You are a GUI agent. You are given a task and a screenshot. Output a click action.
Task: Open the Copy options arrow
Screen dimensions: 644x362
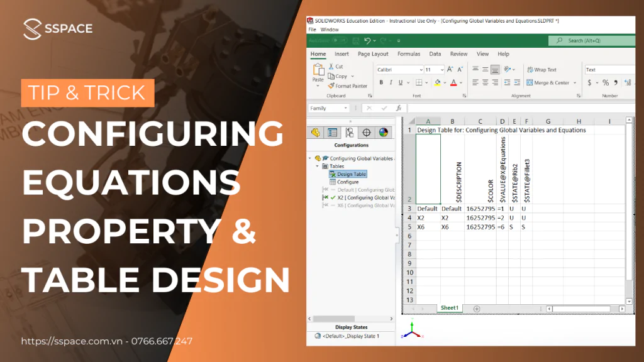352,76
